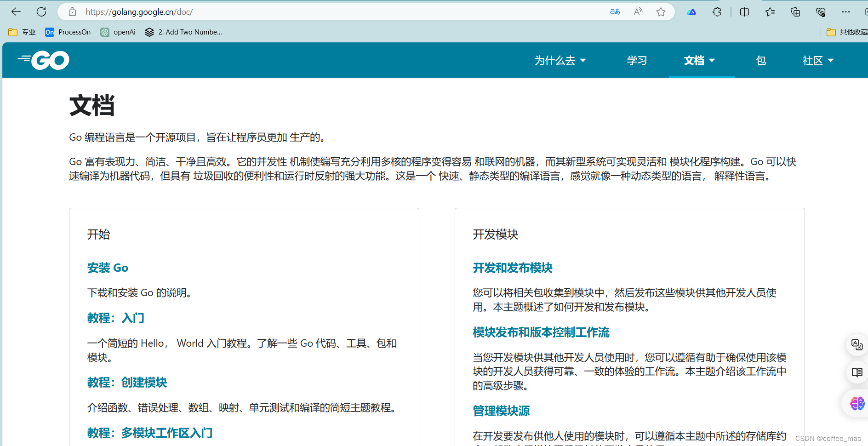Click the floating reader book icon

(x=857, y=372)
